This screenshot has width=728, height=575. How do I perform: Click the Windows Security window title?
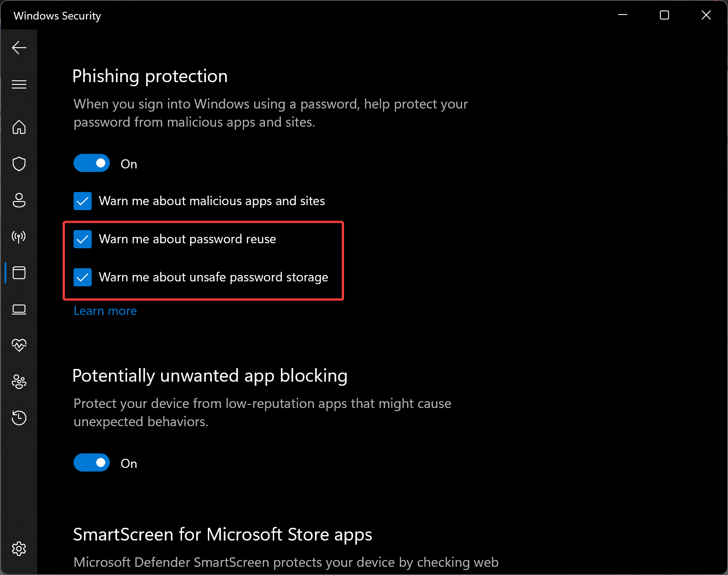tap(57, 16)
